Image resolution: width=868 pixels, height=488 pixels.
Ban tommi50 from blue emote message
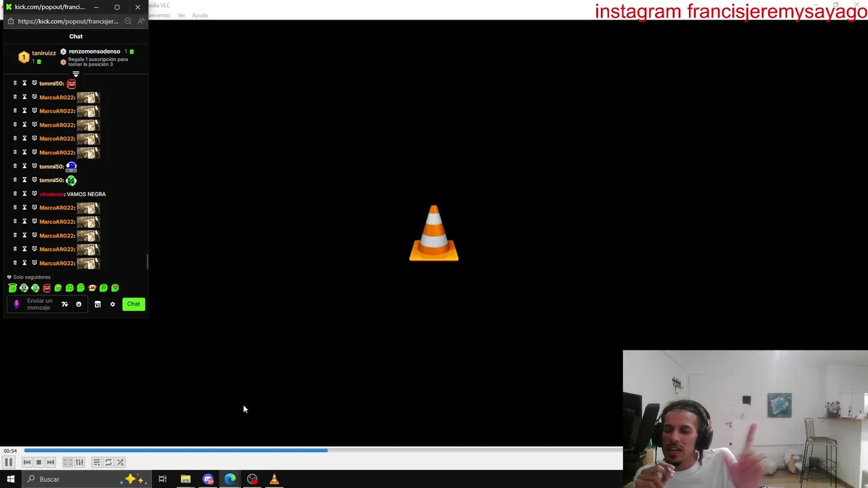pyautogui.click(x=34, y=166)
